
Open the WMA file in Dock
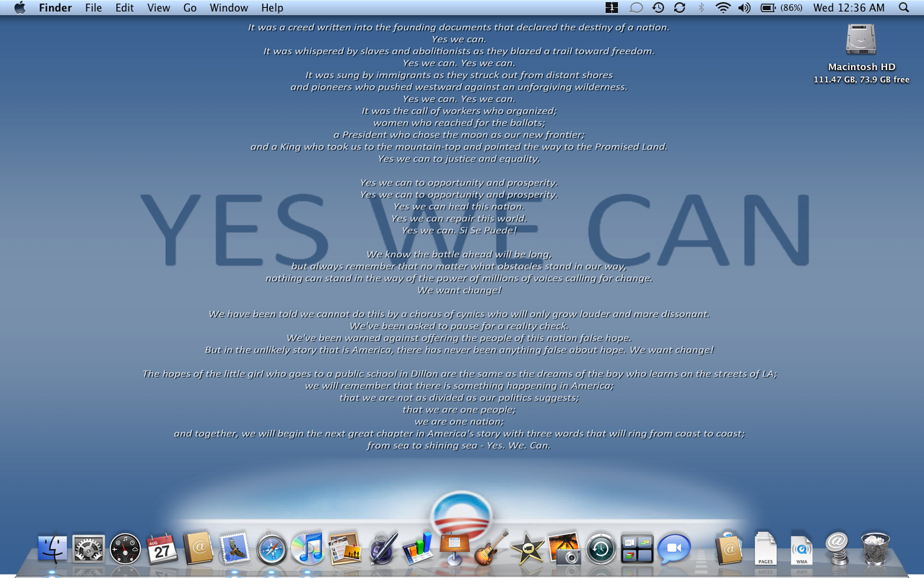[x=801, y=549]
